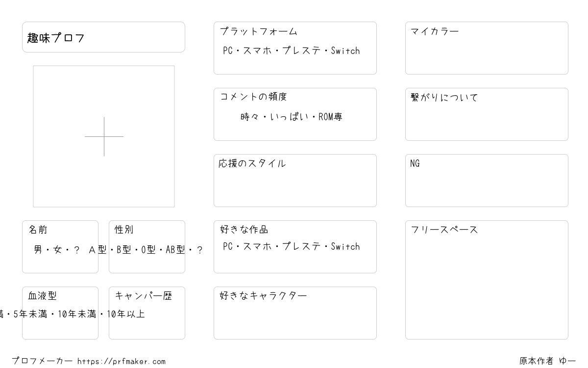
Task: Click the 趣味プロフ title box
Action: click(103, 37)
